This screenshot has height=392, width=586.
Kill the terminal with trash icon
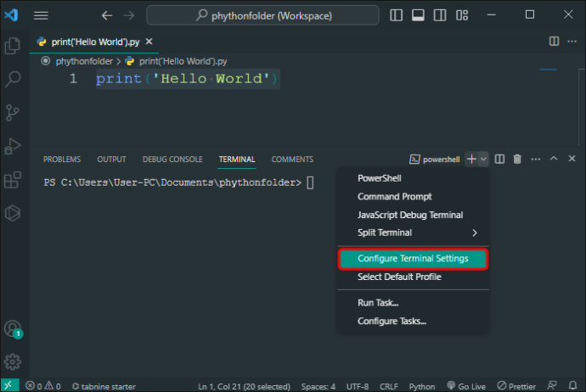click(517, 159)
